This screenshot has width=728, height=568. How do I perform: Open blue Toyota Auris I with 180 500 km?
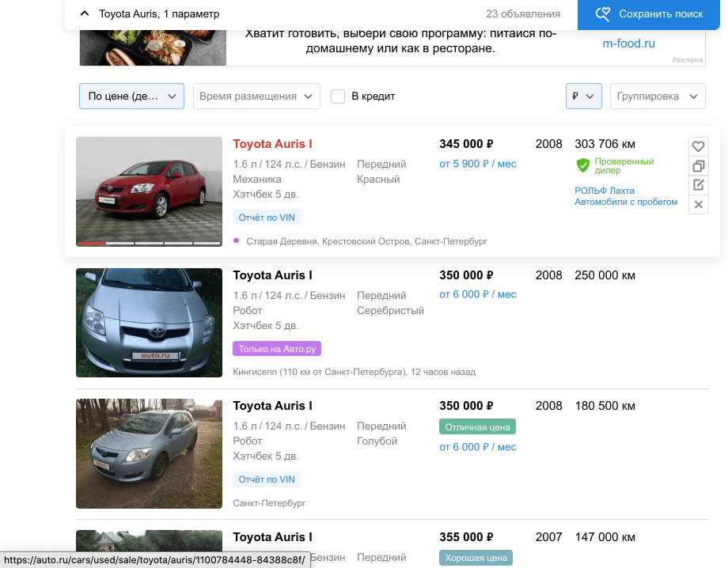272,406
